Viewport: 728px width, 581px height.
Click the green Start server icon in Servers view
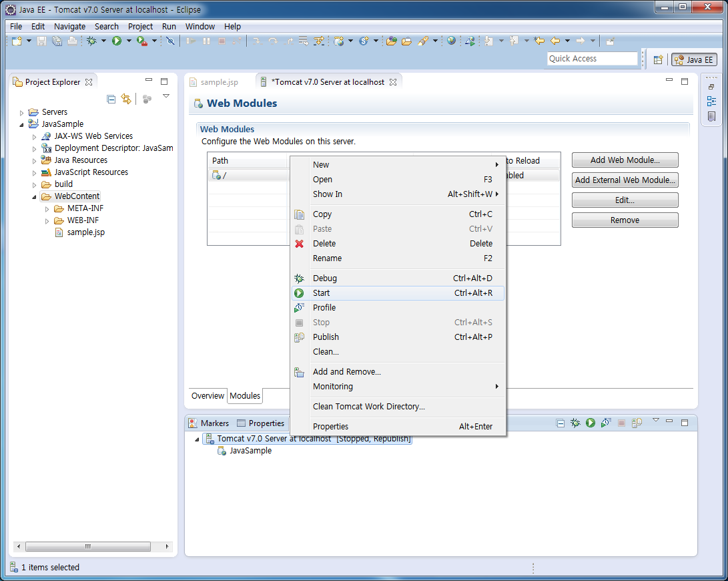pos(591,423)
